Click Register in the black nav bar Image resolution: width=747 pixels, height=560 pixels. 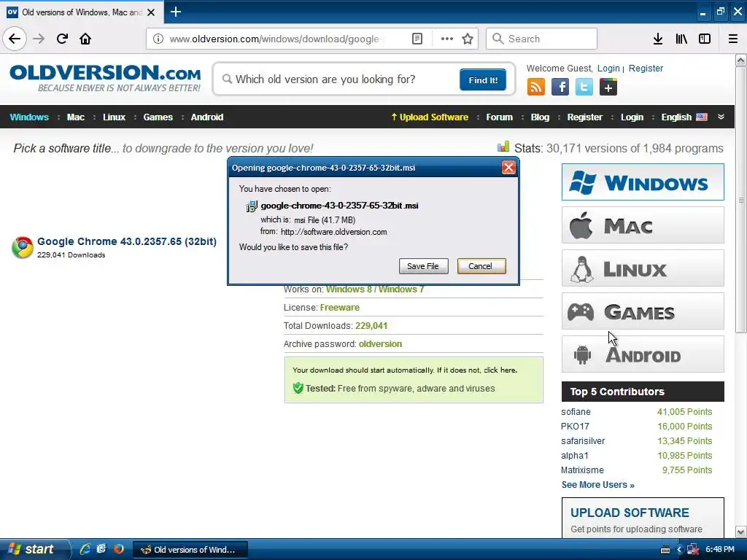(x=584, y=117)
